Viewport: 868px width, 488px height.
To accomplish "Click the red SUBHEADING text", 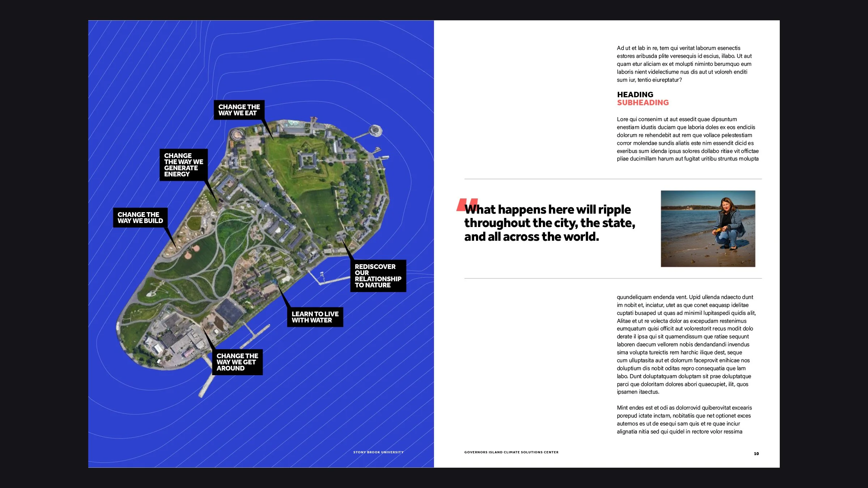I will (643, 103).
